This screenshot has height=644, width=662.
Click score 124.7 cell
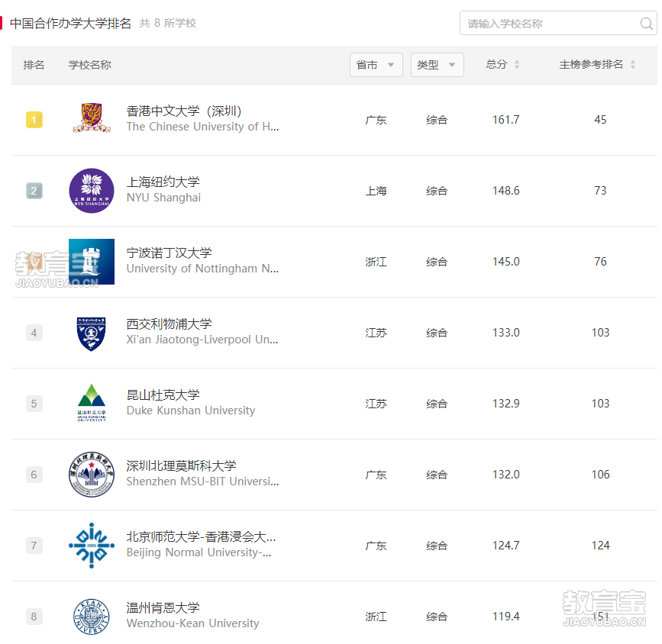pyautogui.click(x=505, y=546)
